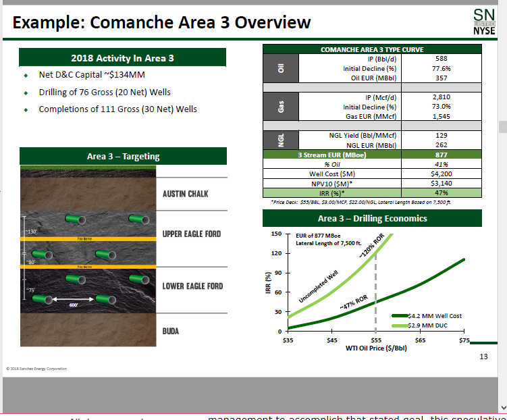
Task: Select the Well Cost value $4,200
Action: pyautogui.click(x=441, y=174)
